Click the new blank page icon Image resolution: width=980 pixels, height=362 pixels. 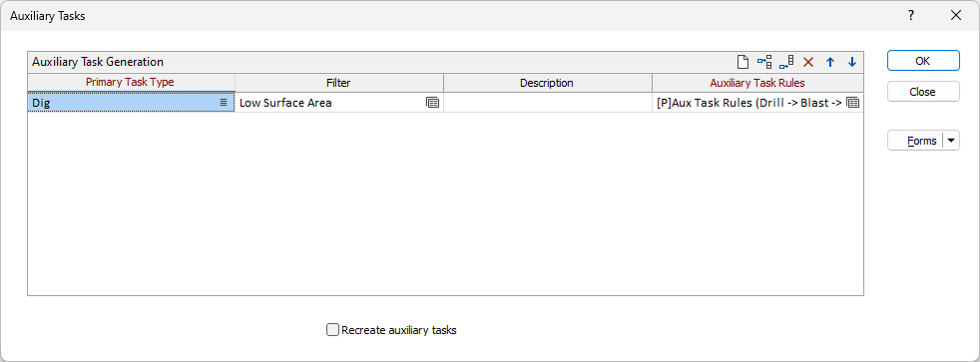pos(742,62)
